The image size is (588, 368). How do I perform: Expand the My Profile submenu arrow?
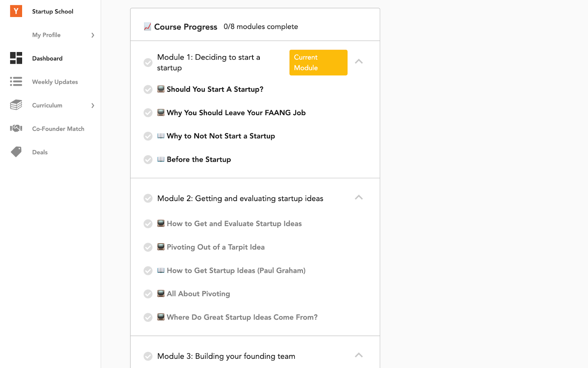pyautogui.click(x=93, y=35)
